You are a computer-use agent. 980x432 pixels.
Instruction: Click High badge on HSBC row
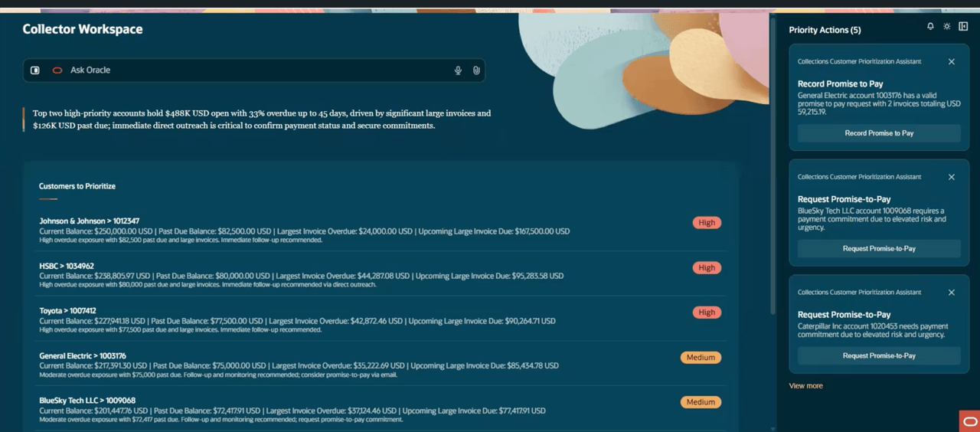tap(707, 268)
